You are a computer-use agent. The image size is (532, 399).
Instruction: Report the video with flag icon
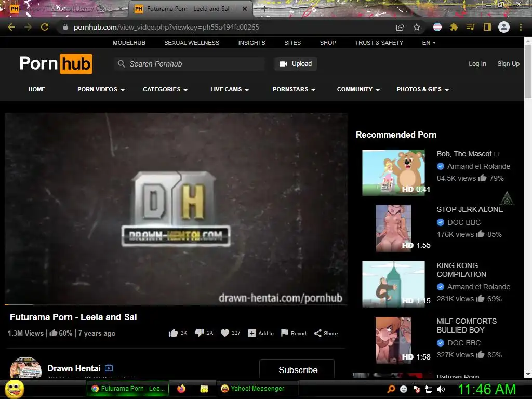[x=294, y=333]
